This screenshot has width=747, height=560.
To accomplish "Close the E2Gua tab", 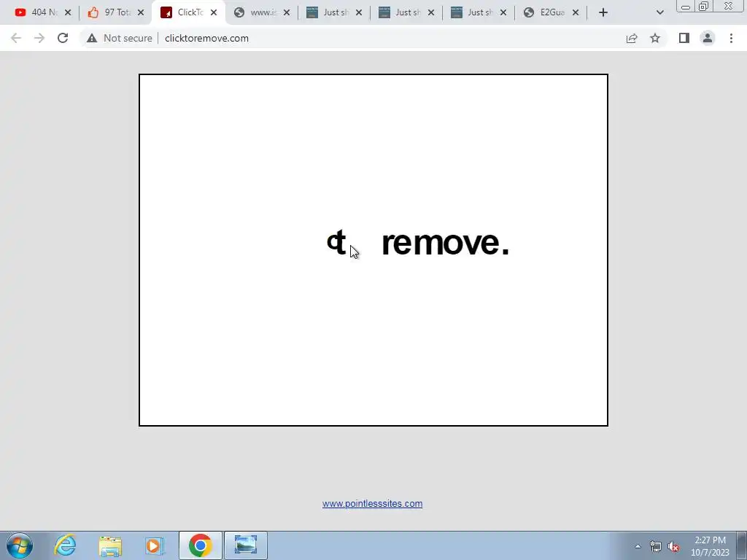I will 576,13.
